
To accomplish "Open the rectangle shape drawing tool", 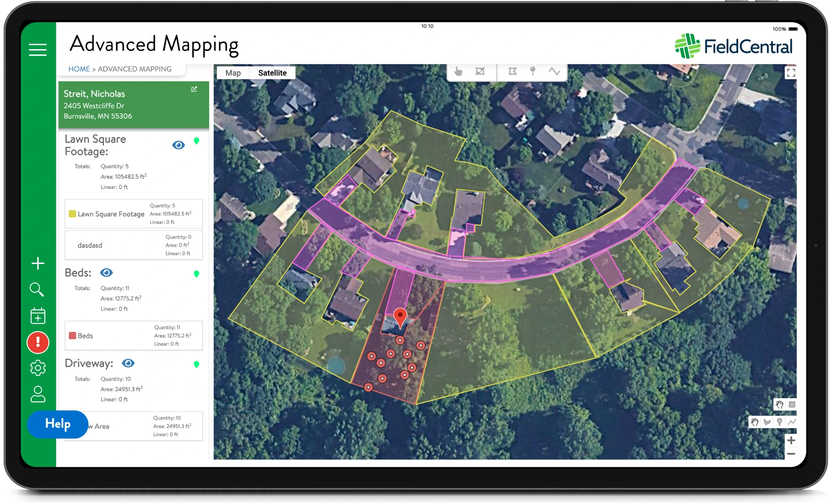I will tap(480, 72).
